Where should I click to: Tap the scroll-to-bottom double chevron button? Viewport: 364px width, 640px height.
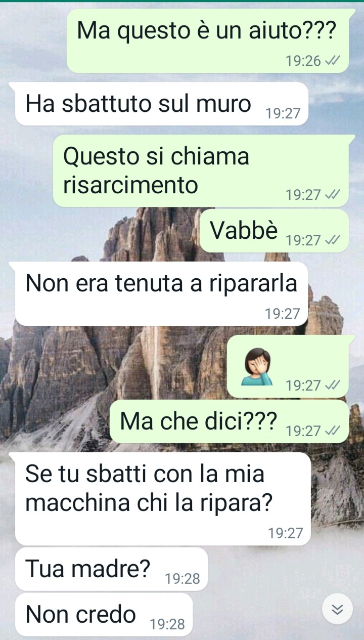click(x=337, y=609)
